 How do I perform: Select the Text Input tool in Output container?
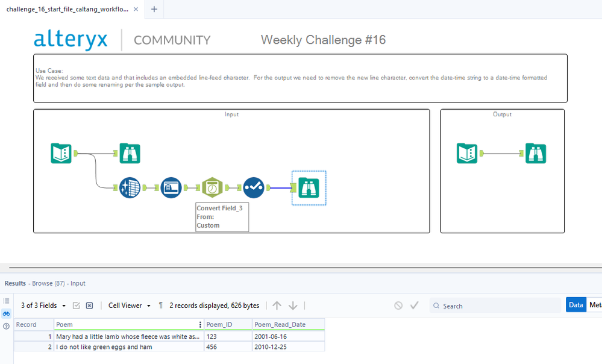tap(467, 153)
